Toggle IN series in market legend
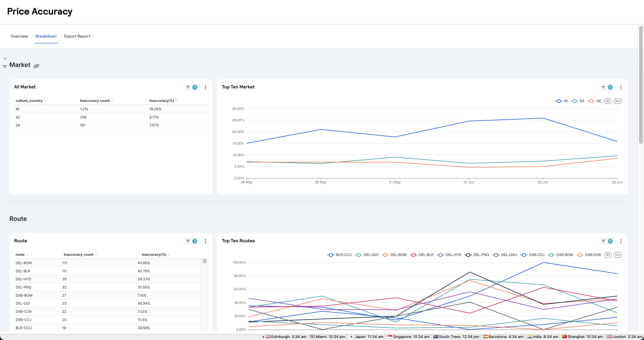The image size is (644, 340). (561, 101)
